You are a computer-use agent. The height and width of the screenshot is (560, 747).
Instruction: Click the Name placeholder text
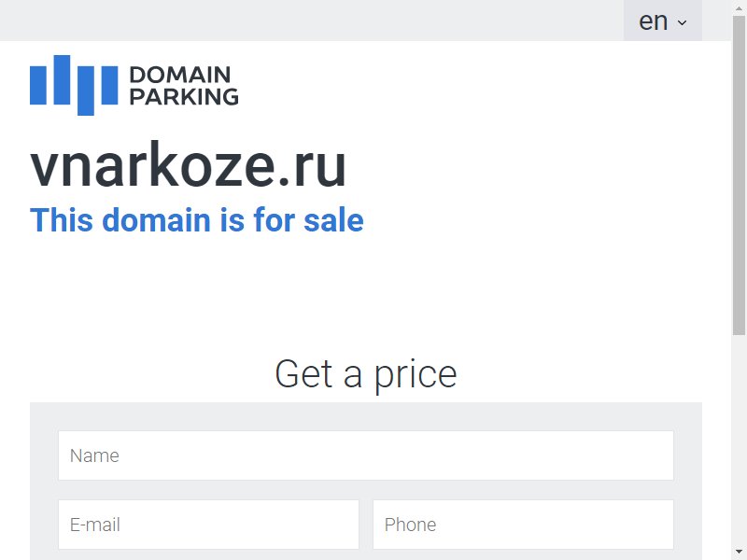94,455
